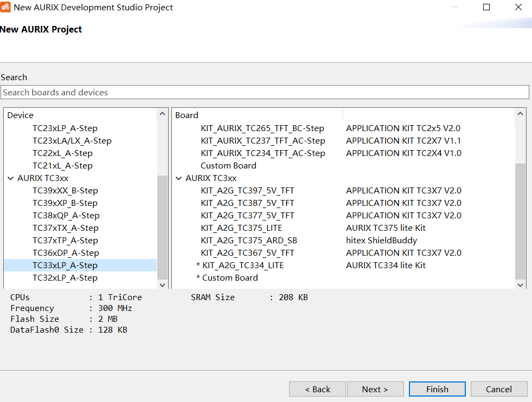Click Device list scroll down arrow
532x402 pixels.
[x=163, y=285]
